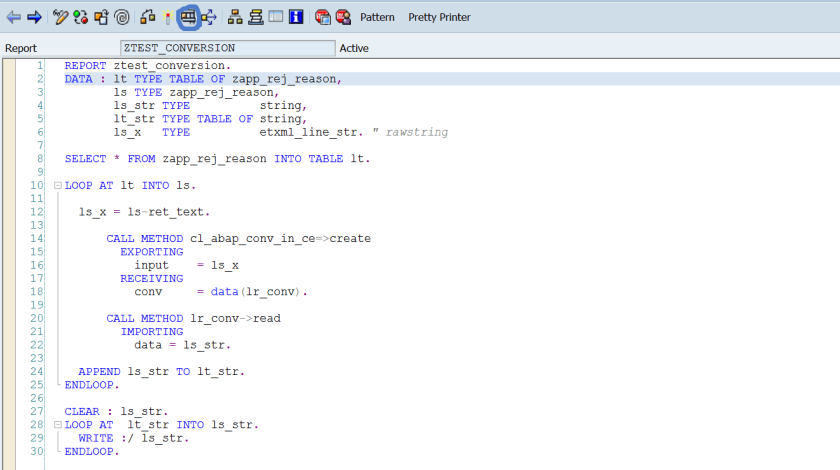Screen dimensions: 840x470
Task: Click the SELECT statement code line
Action: point(217,159)
